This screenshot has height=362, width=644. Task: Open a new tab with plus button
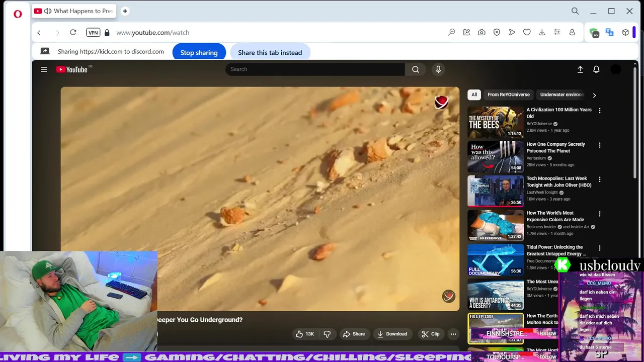click(x=125, y=11)
